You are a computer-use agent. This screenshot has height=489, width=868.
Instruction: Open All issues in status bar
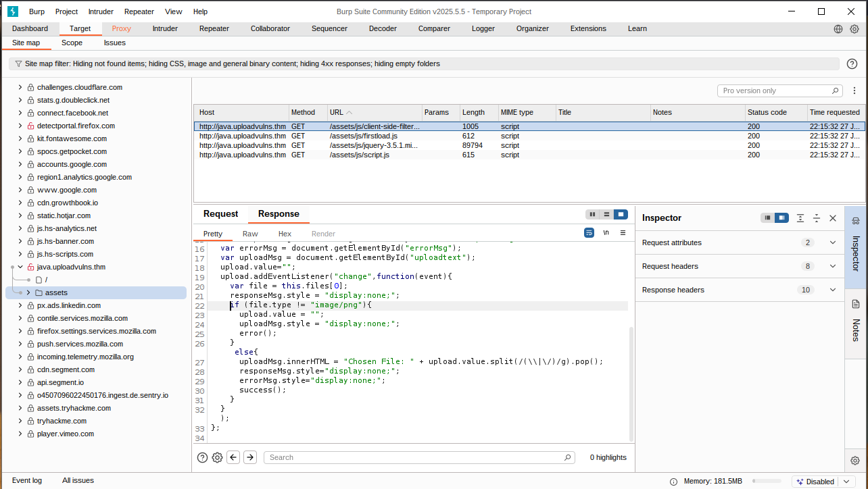pyautogui.click(x=78, y=480)
